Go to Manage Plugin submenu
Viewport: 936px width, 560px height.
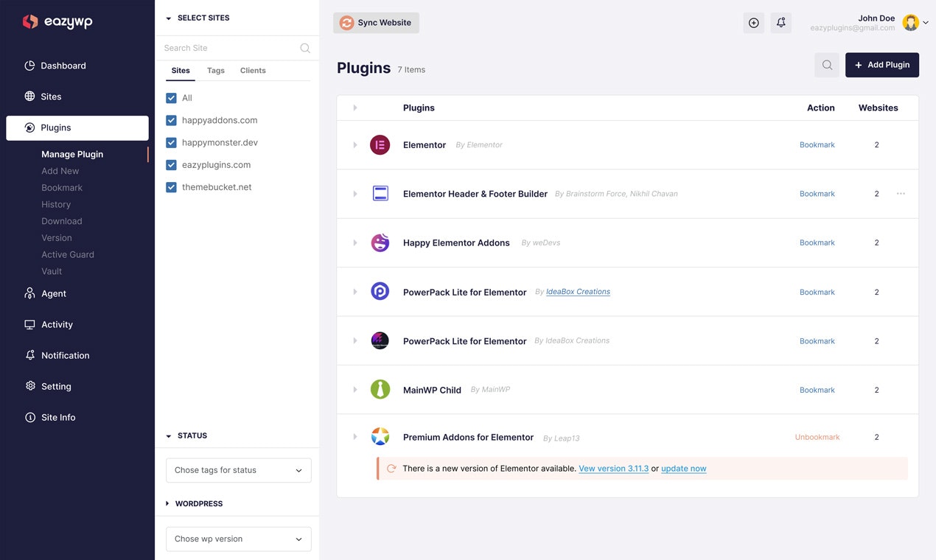[72, 154]
